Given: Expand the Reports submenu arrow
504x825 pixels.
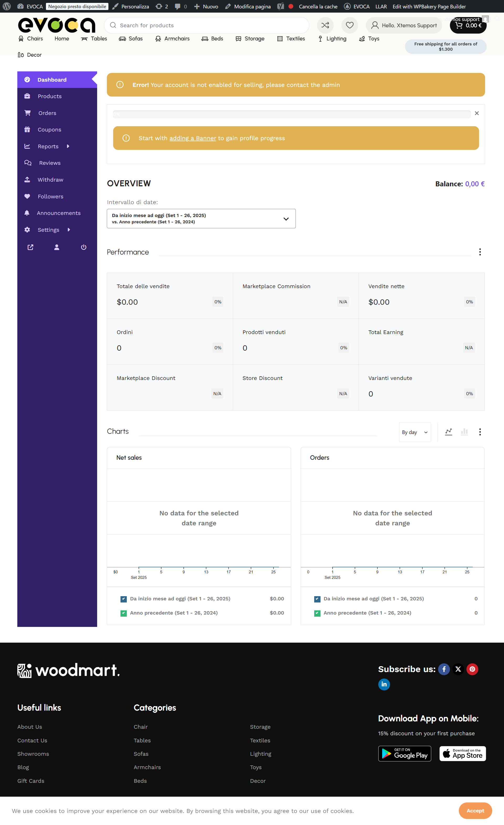Looking at the screenshot, I should (68, 146).
